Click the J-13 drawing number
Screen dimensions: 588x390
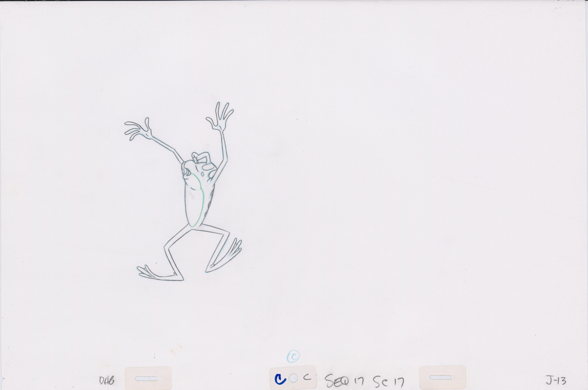[x=555, y=379]
